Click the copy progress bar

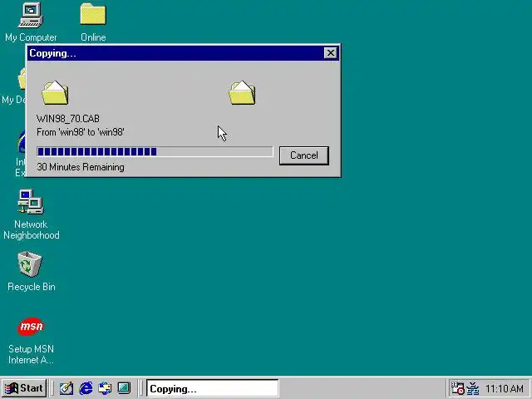click(155, 151)
